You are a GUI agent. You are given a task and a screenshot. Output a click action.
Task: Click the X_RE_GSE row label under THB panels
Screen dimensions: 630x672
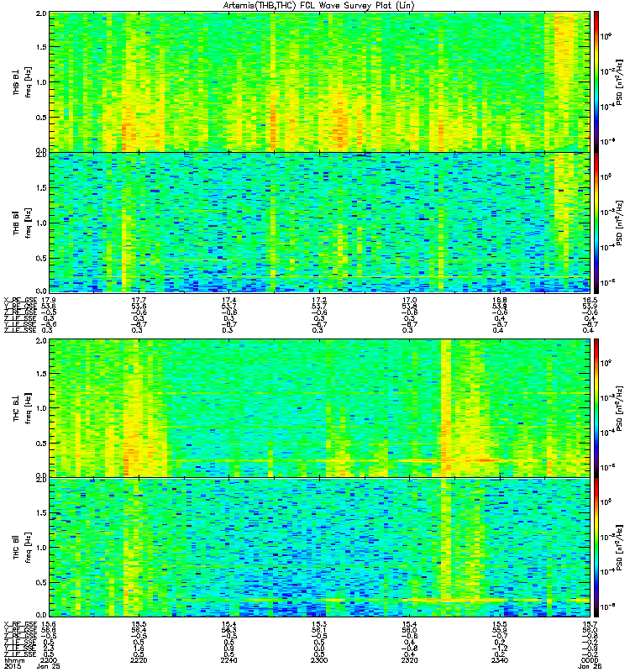[20, 300]
